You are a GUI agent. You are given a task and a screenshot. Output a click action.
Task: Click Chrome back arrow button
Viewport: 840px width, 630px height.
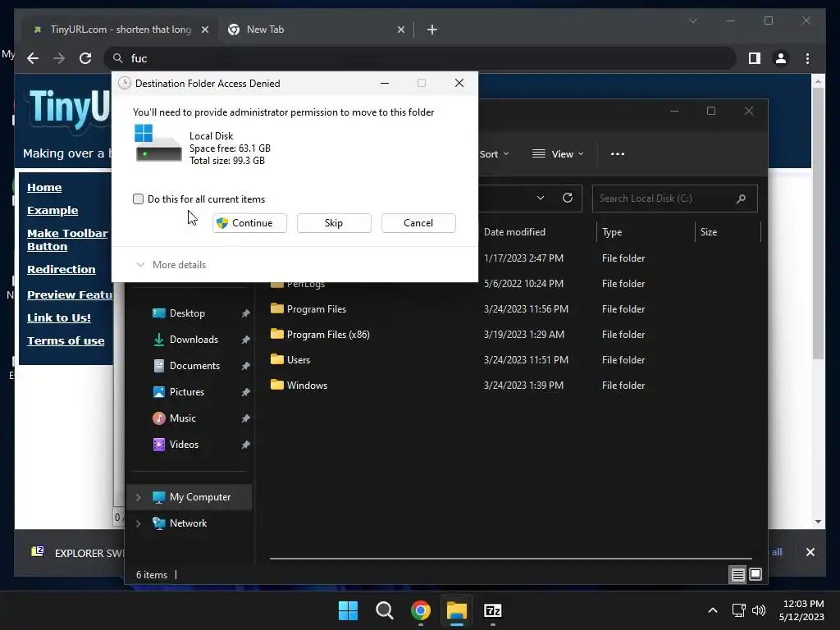click(x=33, y=58)
